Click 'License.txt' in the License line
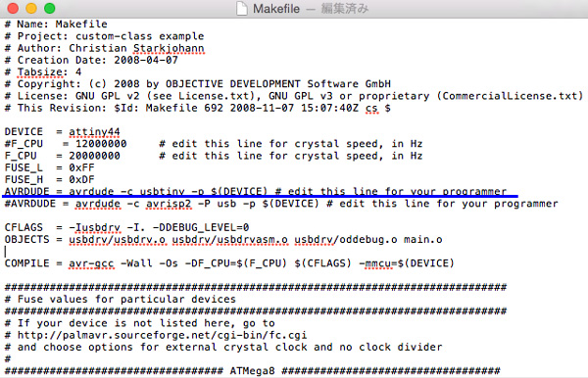This screenshot has width=588, height=378. pos(214,96)
